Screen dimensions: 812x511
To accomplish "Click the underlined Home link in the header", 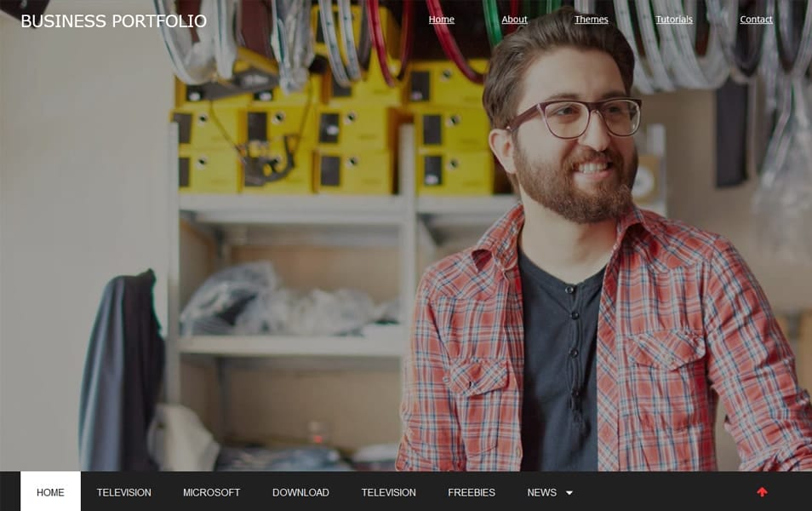I will 441,19.
